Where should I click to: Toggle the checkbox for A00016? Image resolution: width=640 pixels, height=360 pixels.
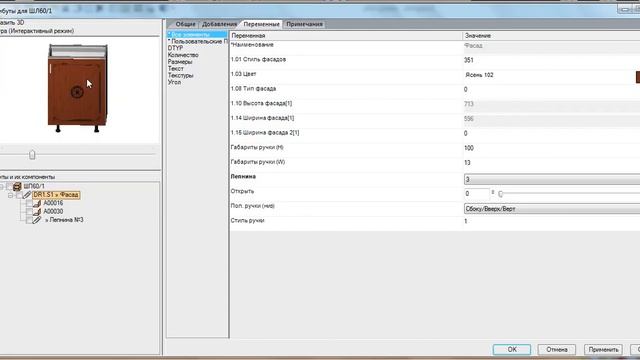[x=29, y=203]
